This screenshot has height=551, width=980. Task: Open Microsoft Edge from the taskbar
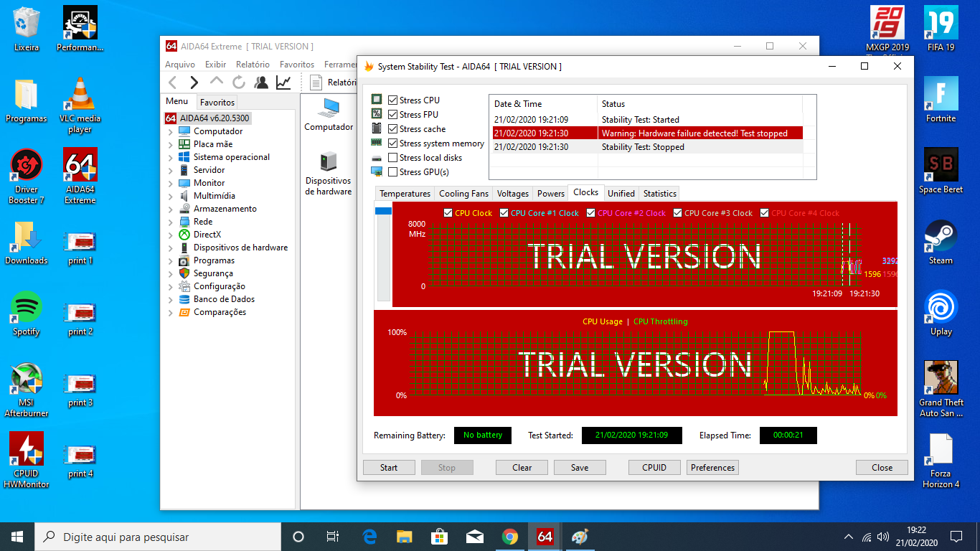point(369,537)
